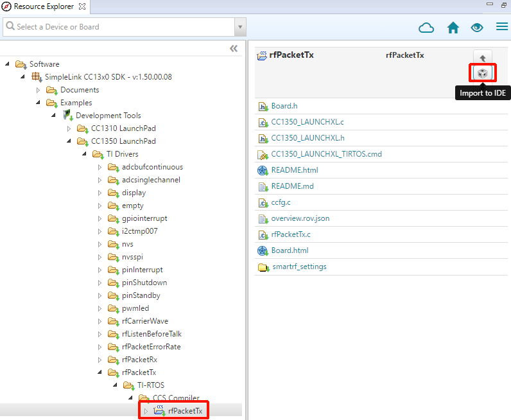Select rfPacketTx CCS project in tree
Image resolution: width=511 pixels, height=420 pixels.
[185, 411]
